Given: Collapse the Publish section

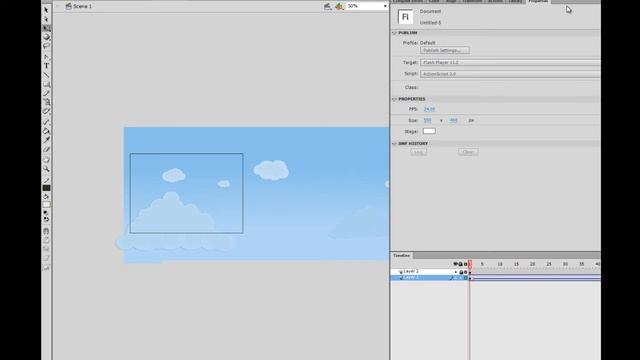Looking at the screenshot, I should [x=394, y=33].
